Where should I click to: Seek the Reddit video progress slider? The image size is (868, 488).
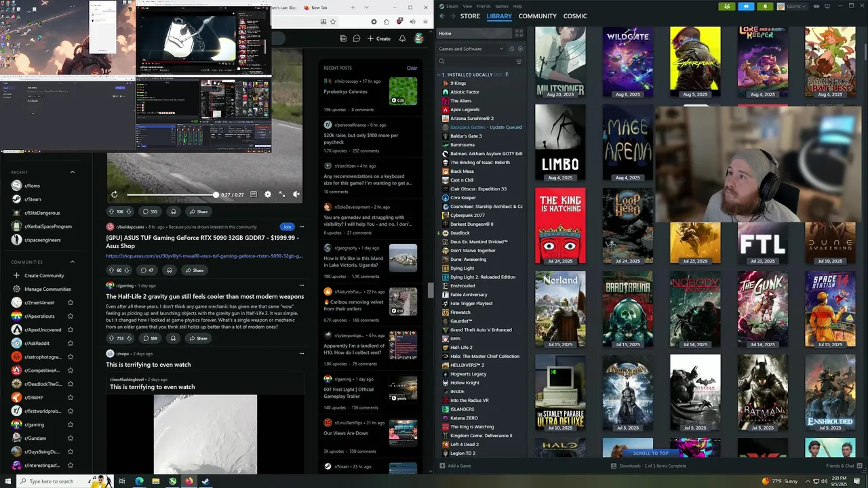click(x=172, y=195)
